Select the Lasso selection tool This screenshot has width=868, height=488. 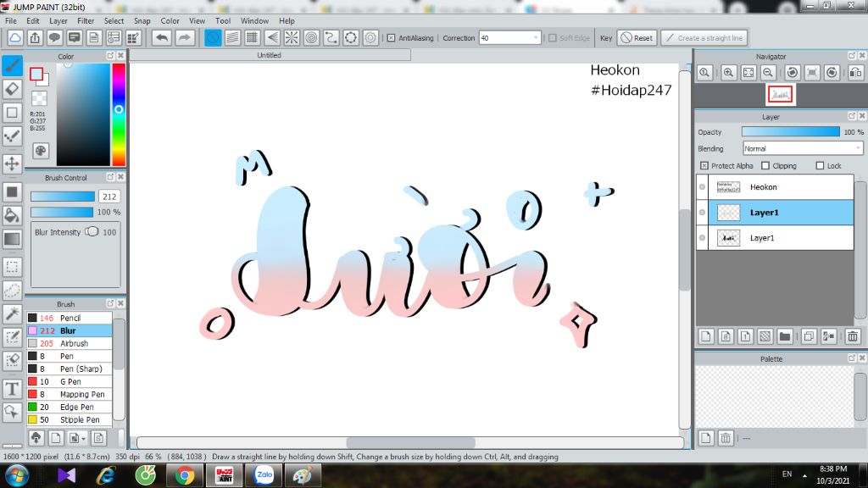point(12,291)
